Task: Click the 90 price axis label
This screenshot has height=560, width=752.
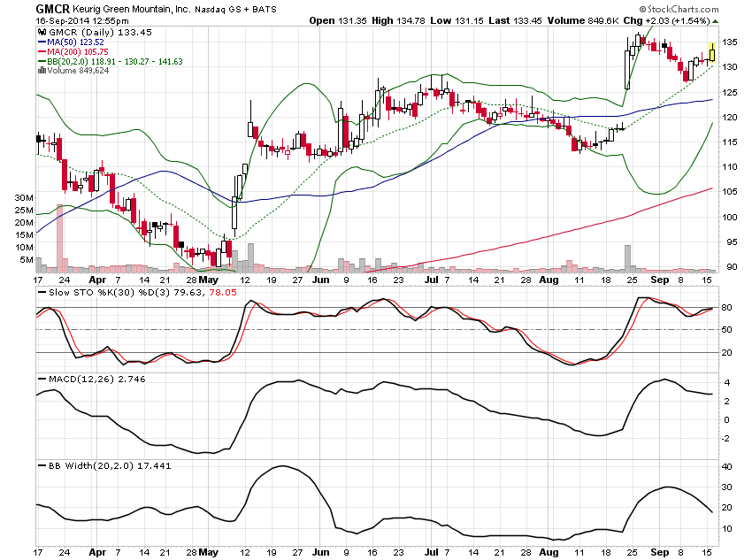Action: pos(732,267)
